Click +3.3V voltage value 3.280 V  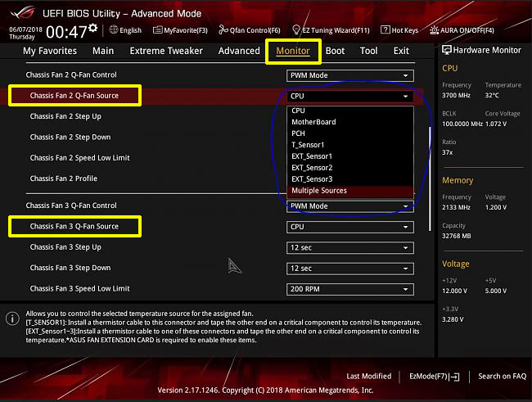(x=453, y=319)
